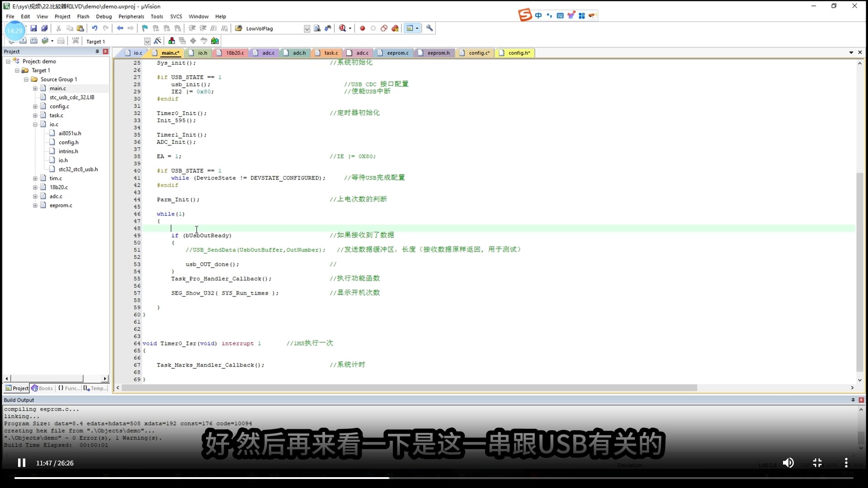The width and height of the screenshot is (868, 488).
Task: Open the video player's more options button
Action: click(x=846, y=463)
